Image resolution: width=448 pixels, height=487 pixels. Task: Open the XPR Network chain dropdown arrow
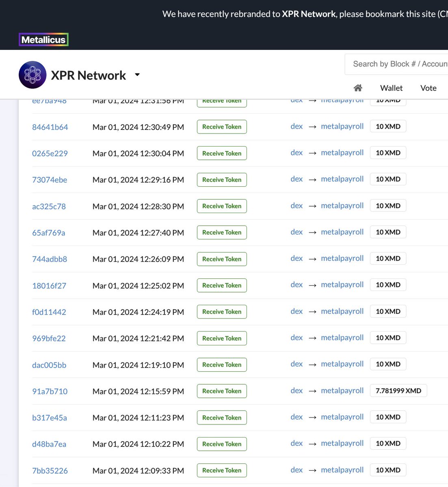click(137, 75)
